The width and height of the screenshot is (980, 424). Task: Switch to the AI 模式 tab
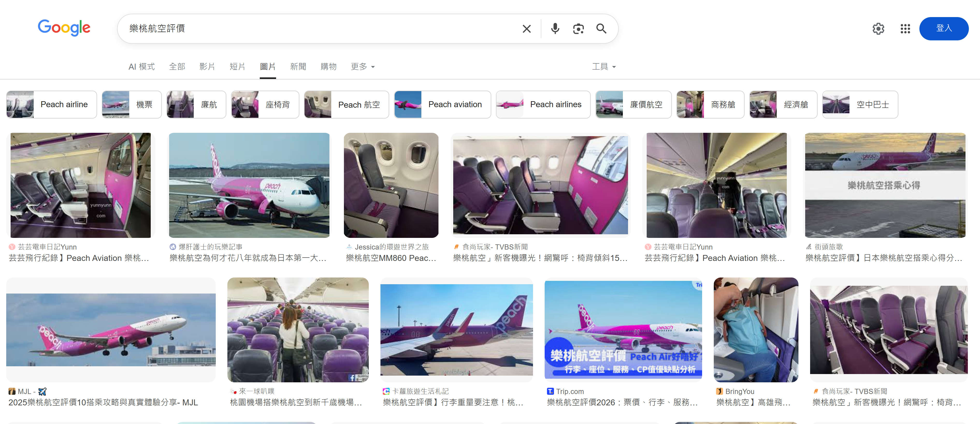[141, 67]
